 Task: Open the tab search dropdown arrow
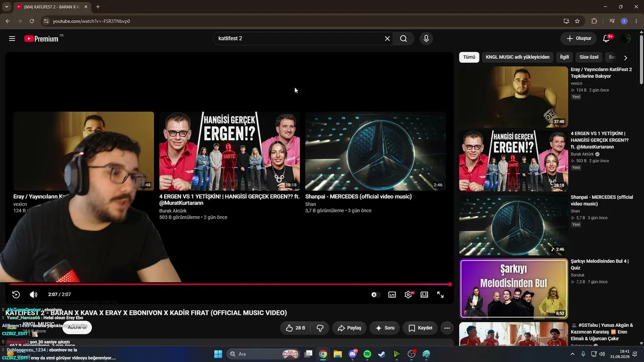click(x=7, y=7)
